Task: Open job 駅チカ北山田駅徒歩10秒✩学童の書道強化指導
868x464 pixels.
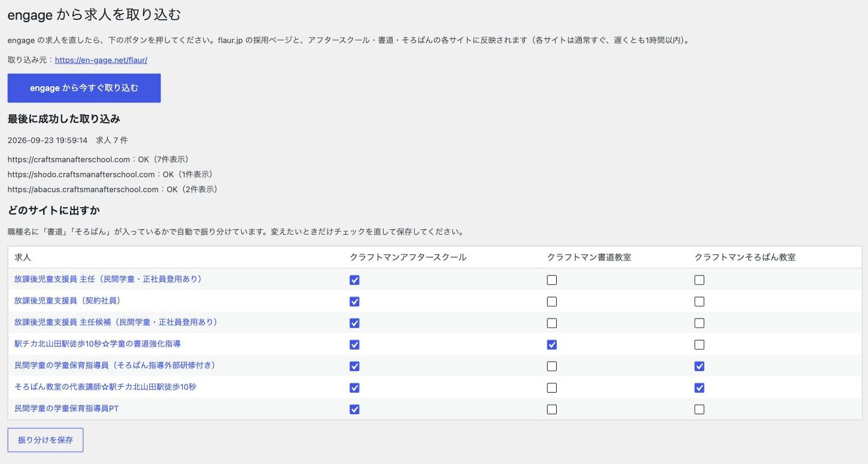Action: tap(98, 344)
